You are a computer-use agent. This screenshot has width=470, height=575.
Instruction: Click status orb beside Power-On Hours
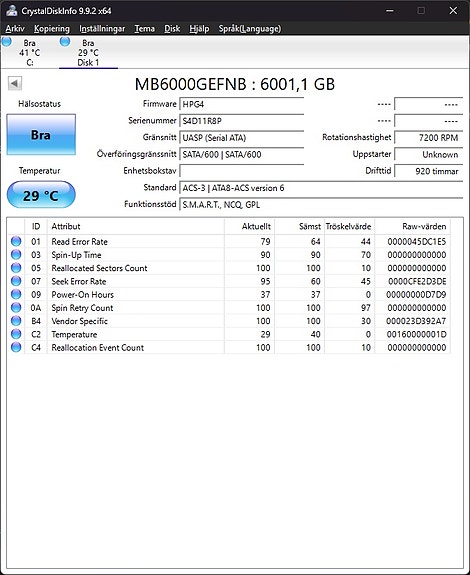point(16,294)
